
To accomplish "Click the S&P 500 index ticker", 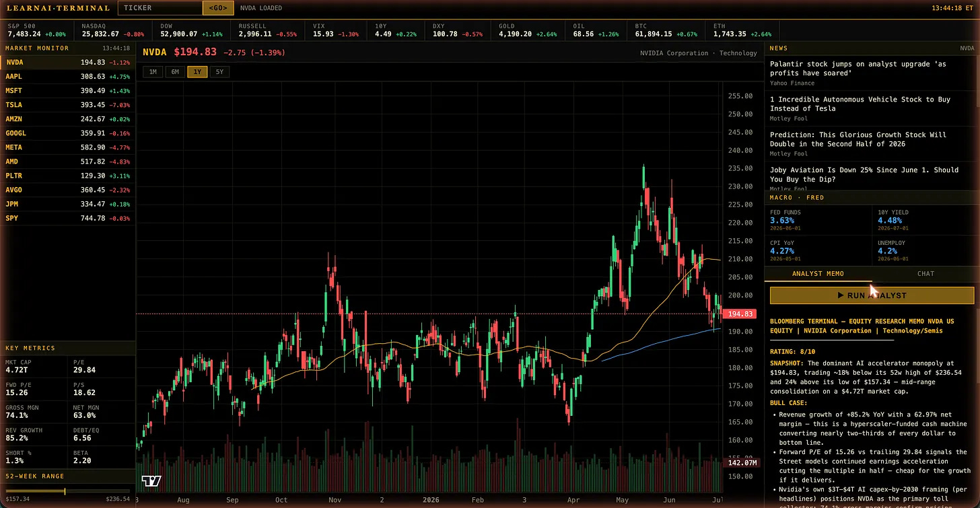I will [38, 30].
